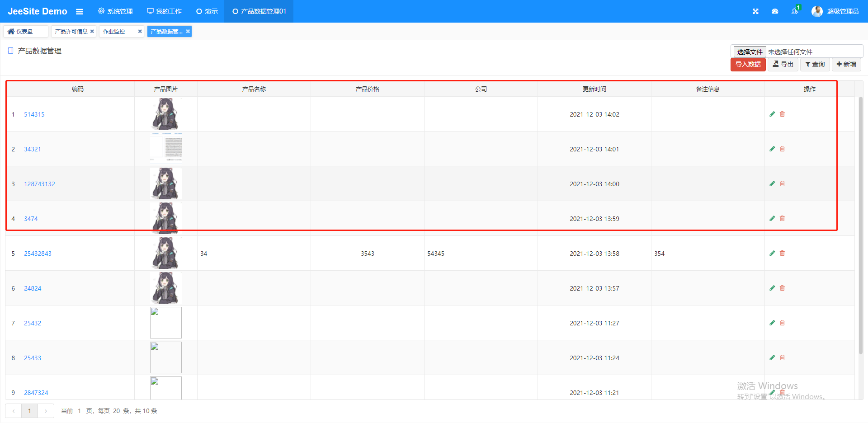The width and height of the screenshot is (868, 423).
Task: Click the red 导入数据 import button
Action: pos(748,64)
